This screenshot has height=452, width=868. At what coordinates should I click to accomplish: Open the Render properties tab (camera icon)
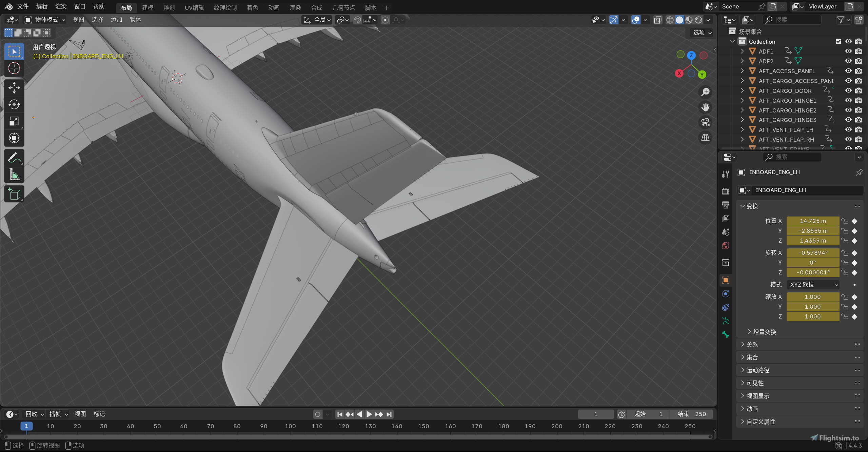pyautogui.click(x=725, y=191)
